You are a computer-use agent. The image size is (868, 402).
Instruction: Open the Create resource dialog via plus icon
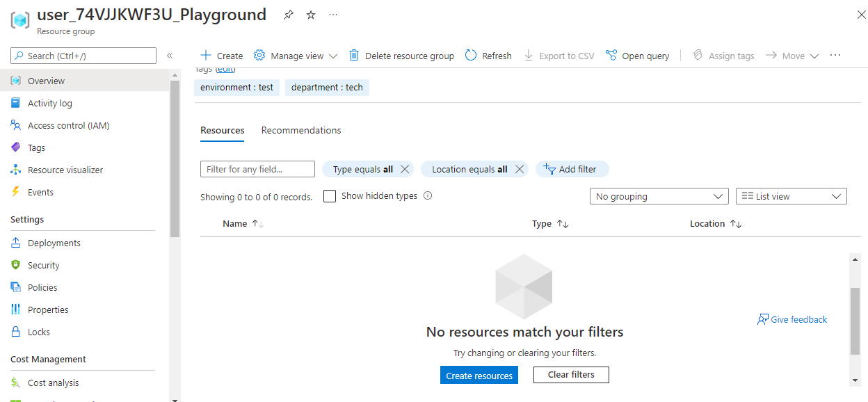[x=205, y=55]
